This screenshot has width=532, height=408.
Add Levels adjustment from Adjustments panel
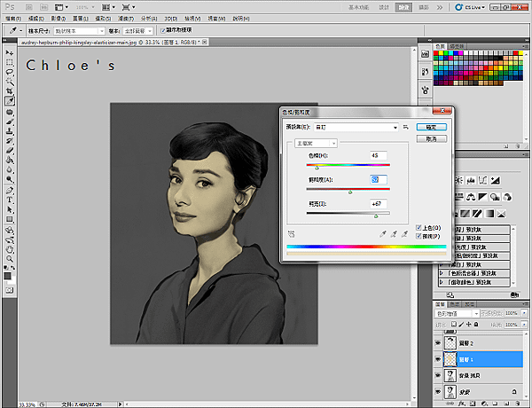tap(471, 180)
